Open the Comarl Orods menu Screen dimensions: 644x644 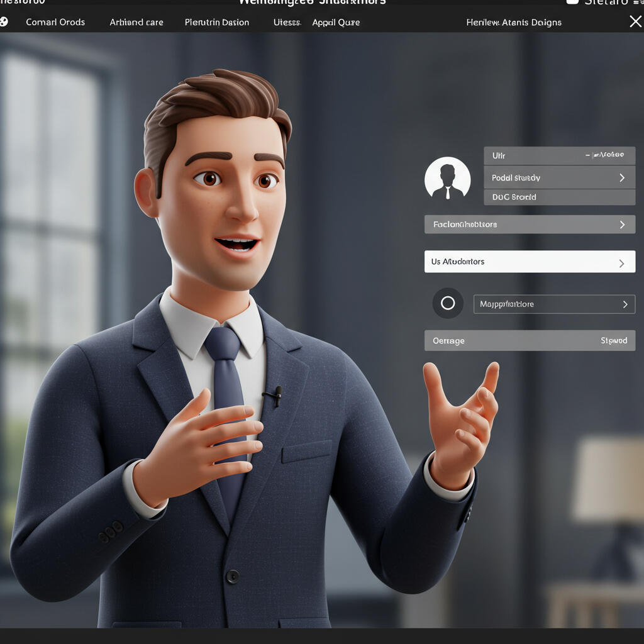coord(55,22)
